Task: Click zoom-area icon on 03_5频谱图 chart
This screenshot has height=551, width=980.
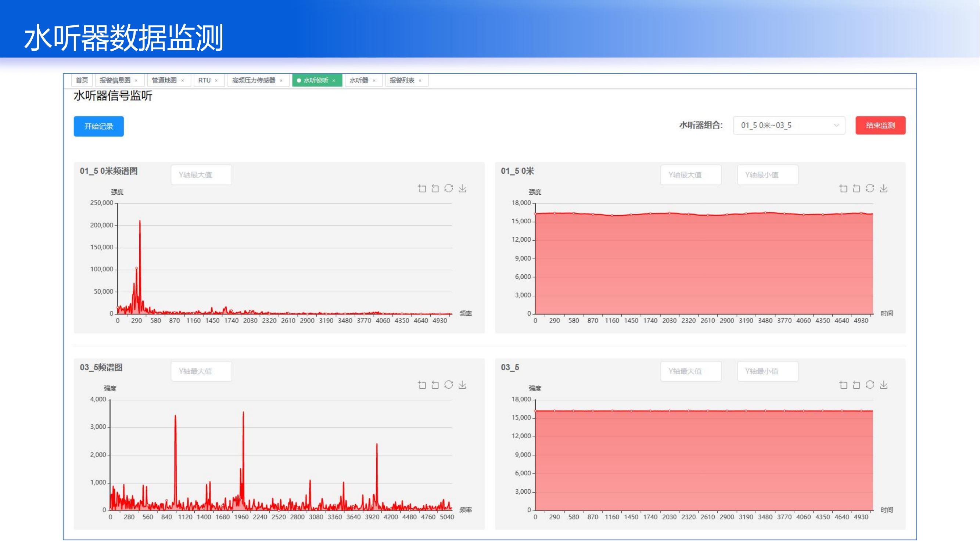Action: click(422, 385)
